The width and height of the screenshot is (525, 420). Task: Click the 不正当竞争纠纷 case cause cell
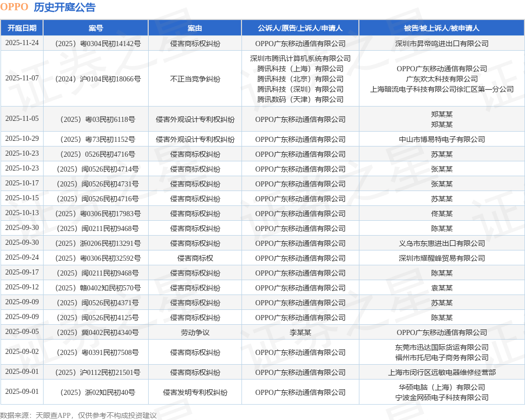[195, 79]
